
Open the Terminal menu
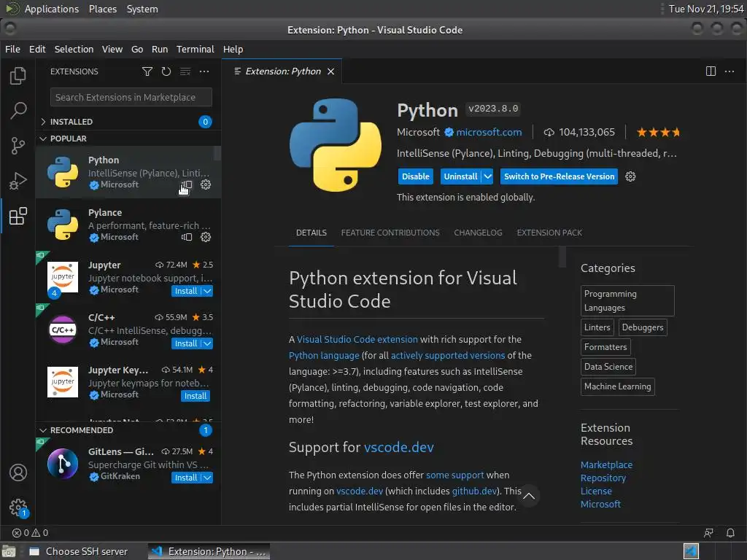(x=196, y=49)
